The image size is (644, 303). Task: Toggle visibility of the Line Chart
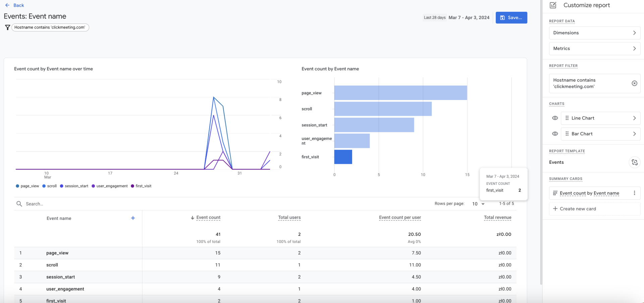point(555,118)
